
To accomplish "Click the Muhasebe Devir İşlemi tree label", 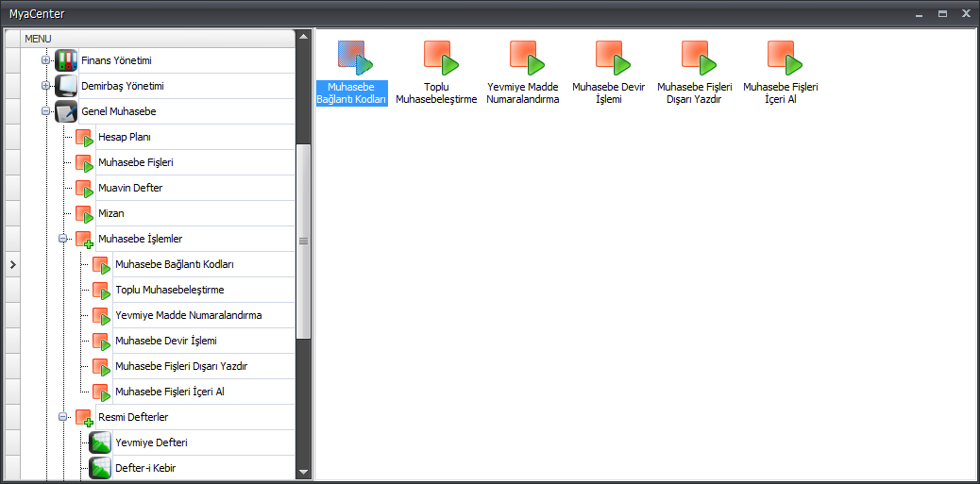I will coord(166,341).
